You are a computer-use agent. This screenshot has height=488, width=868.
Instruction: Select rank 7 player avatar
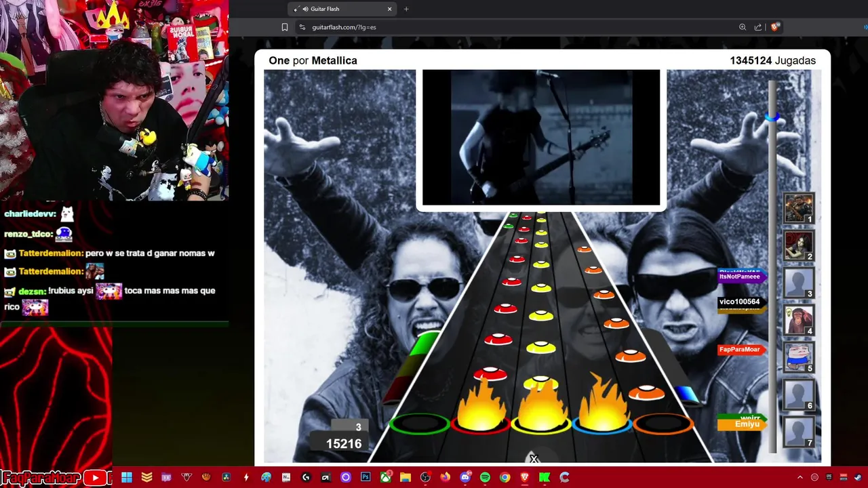pos(798,432)
